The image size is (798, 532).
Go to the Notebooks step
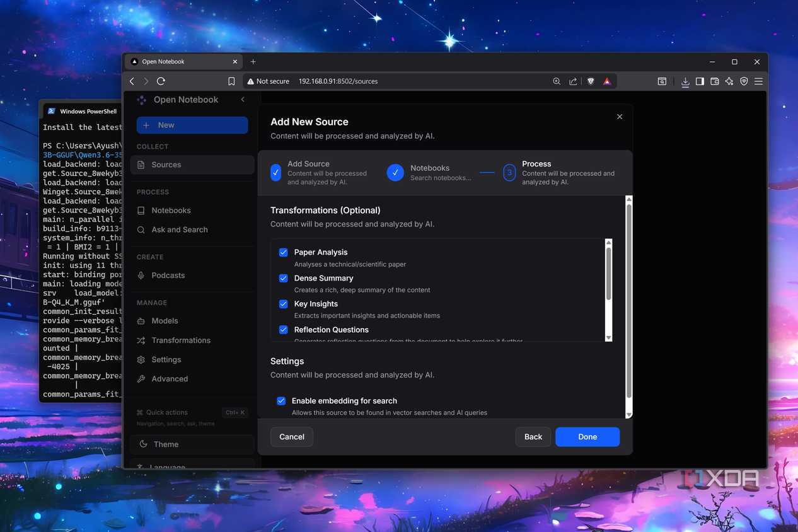[429, 172]
